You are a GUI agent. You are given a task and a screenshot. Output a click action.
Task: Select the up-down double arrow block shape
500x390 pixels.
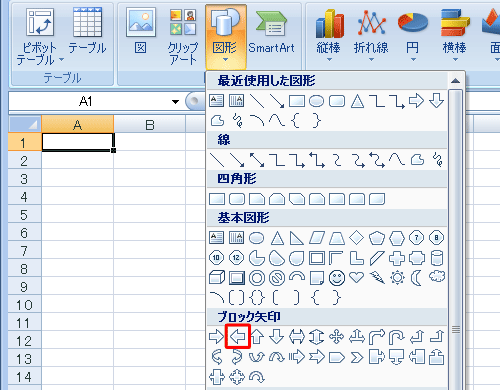coord(317,337)
